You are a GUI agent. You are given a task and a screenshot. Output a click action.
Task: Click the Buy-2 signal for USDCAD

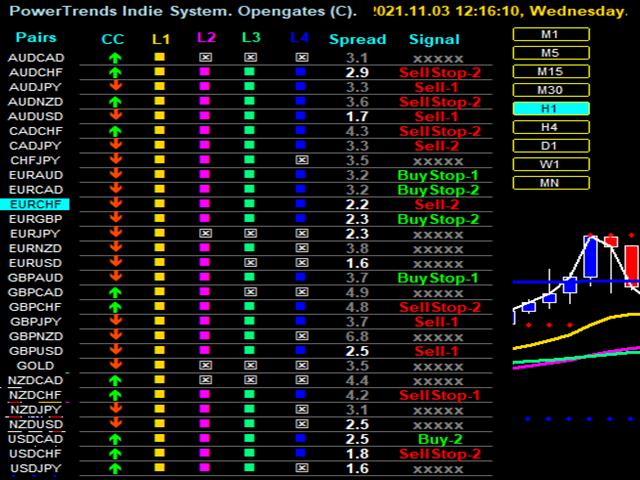(x=440, y=439)
